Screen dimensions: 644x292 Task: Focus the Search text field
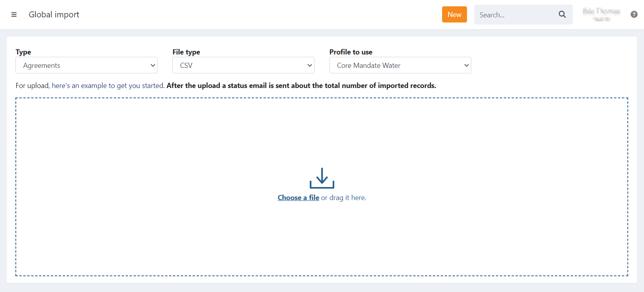coord(514,15)
